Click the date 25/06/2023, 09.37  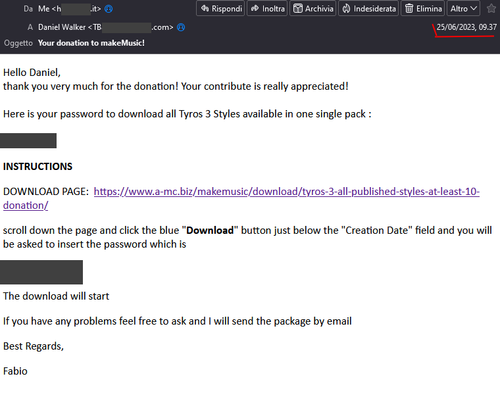tap(466, 27)
